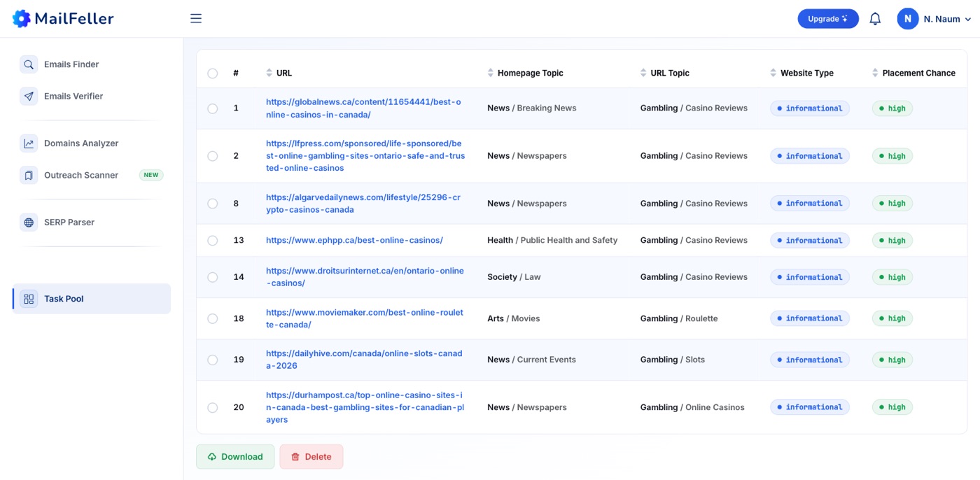The width and height of the screenshot is (980, 480).
Task: Click the Upgrade button
Action: click(x=828, y=19)
